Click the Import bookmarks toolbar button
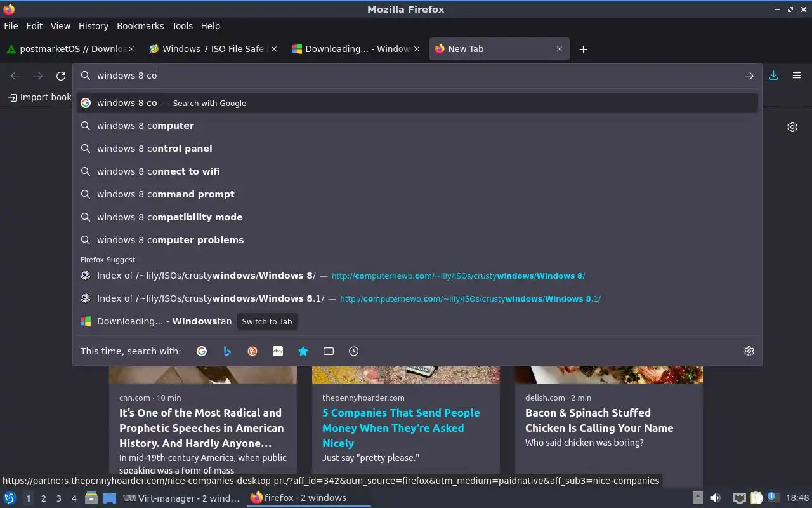The image size is (812, 508). click(39, 97)
